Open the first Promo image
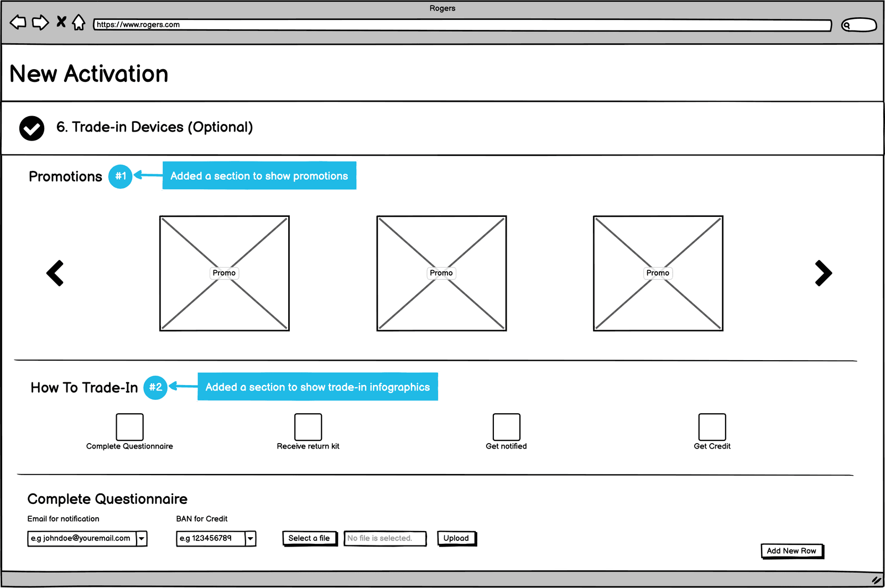 [225, 273]
